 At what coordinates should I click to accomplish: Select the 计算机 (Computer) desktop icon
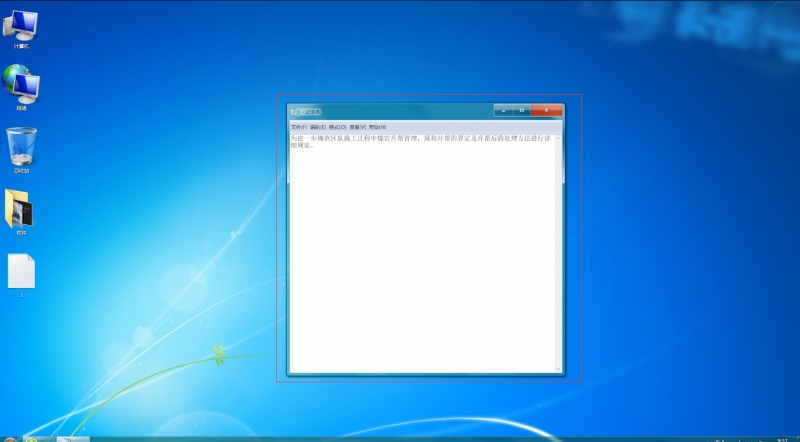21,29
